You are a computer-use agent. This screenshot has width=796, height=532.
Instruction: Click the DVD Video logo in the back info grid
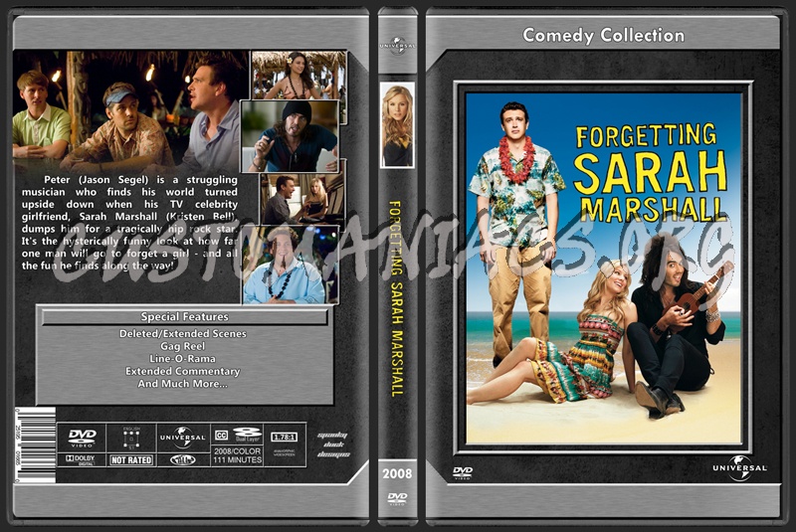pyautogui.click(x=82, y=438)
